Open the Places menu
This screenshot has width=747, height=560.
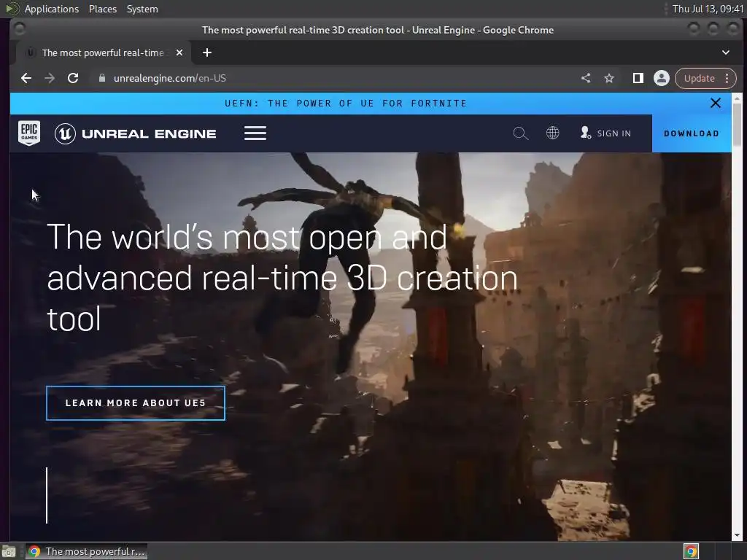pyautogui.click(x=103, y=9)
